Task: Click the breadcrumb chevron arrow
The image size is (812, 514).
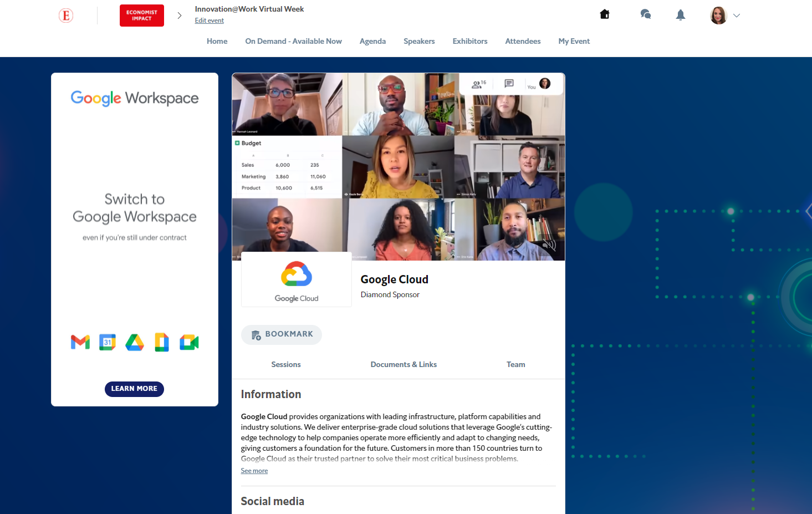Action: coord(180,16)
